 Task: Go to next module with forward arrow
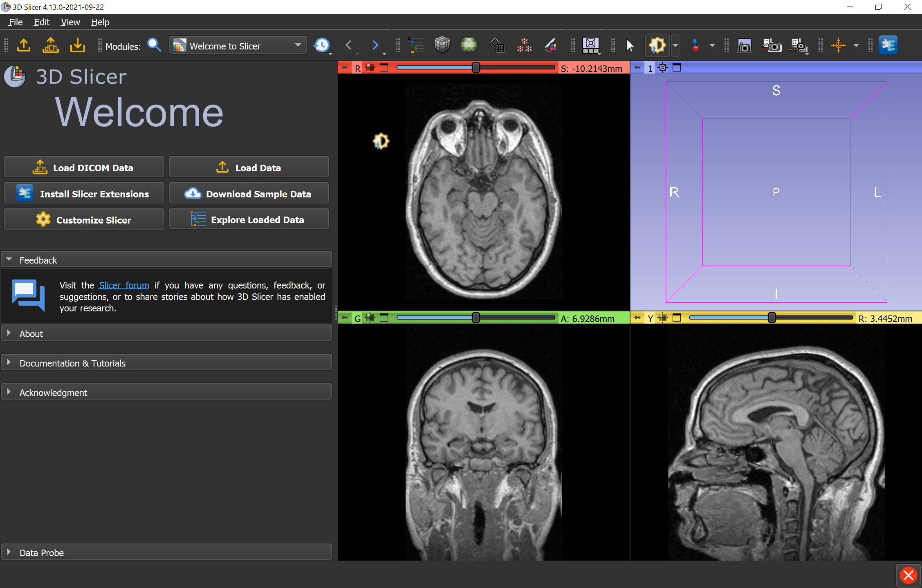point(375,45)
